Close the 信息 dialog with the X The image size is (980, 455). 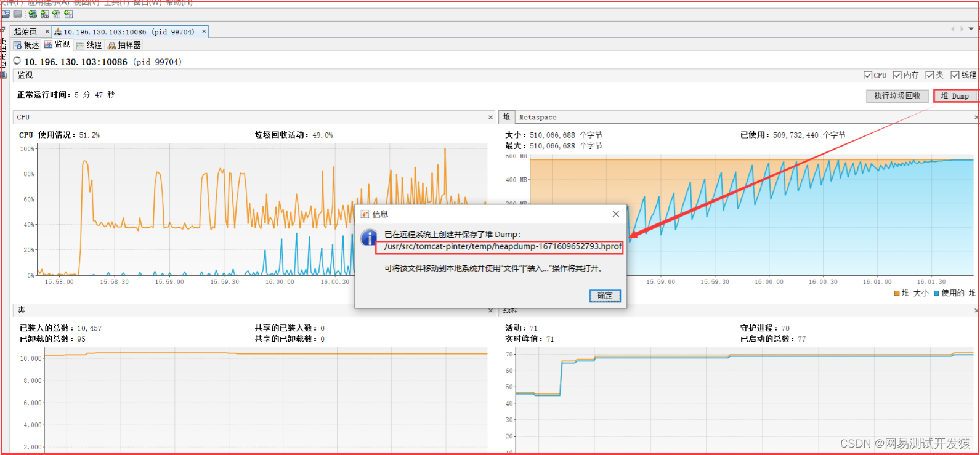615,214
